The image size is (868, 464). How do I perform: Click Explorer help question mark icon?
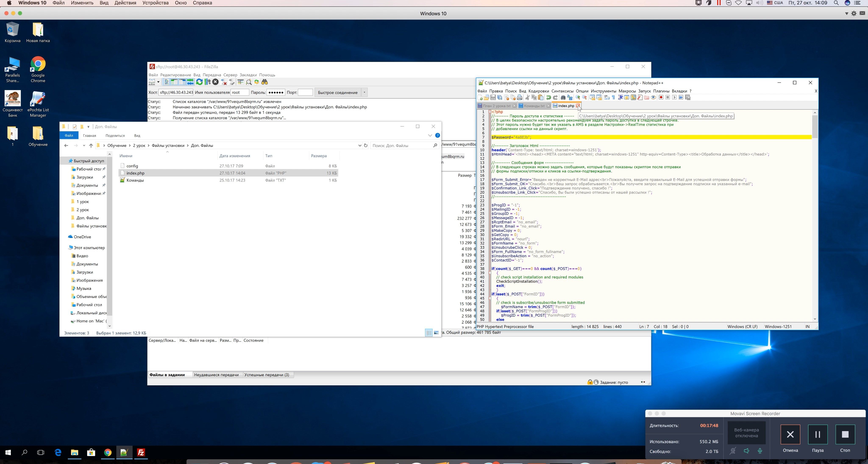(437, 136)
